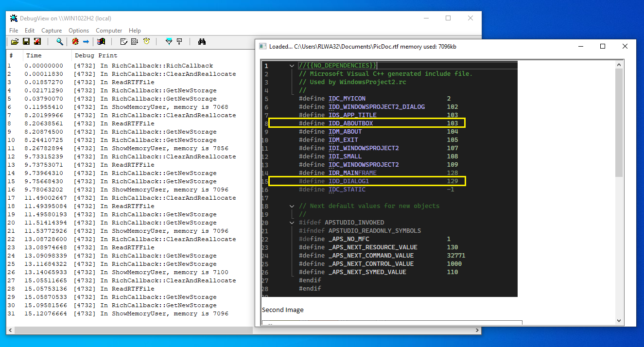Click the fold arrow beside '// Next default values'
Viewport: 644px width, 347px height.
tap(292, 206)
